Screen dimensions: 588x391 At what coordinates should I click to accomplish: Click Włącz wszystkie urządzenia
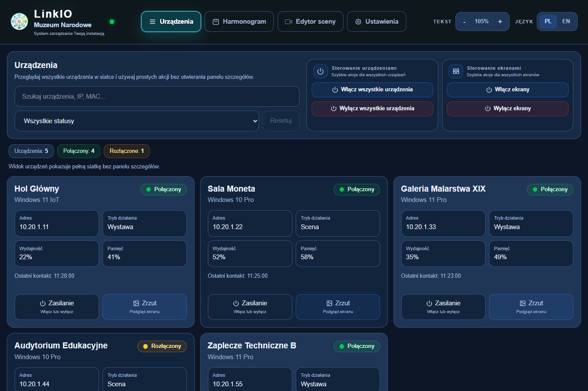pyautogui.click(x=372, y=90)
